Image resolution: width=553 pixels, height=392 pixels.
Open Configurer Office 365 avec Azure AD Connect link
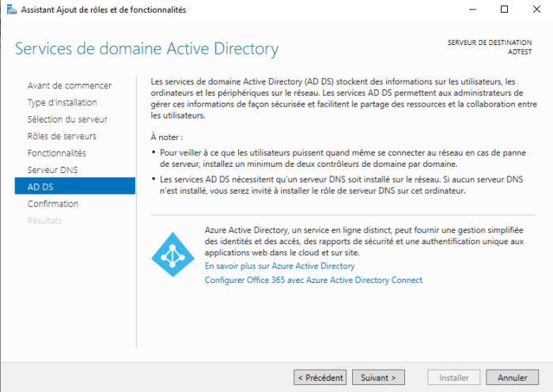coord(313,281)
